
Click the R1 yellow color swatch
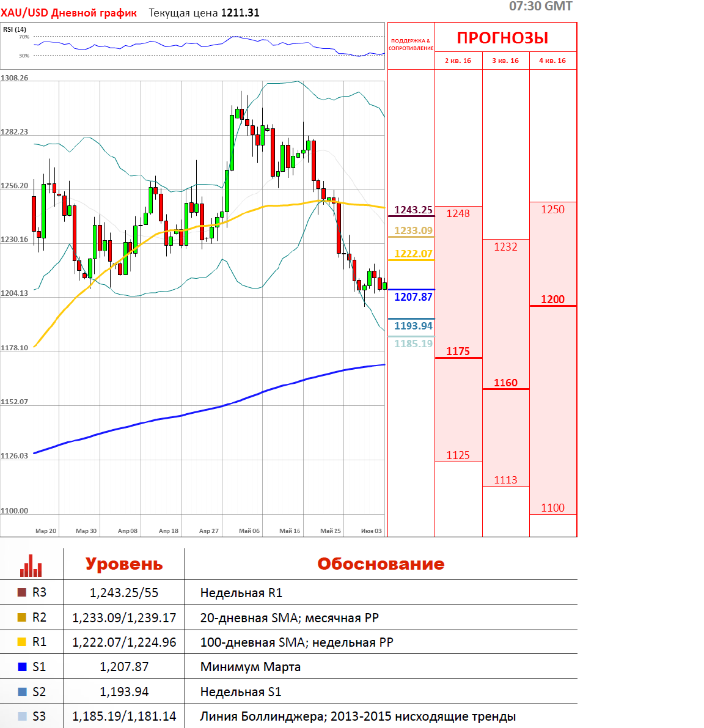[x=22, y=642]
